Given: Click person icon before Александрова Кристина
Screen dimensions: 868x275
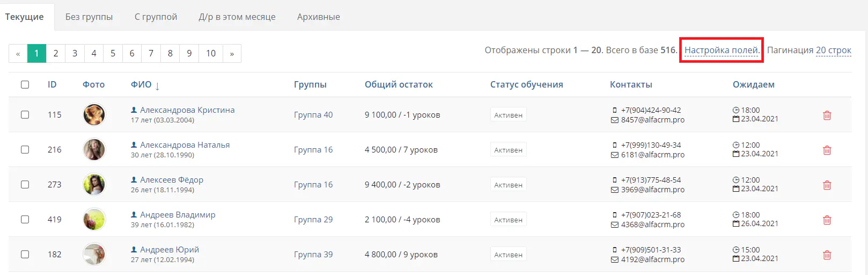Looking at the screenshot, I should click(x=134, y=110).
